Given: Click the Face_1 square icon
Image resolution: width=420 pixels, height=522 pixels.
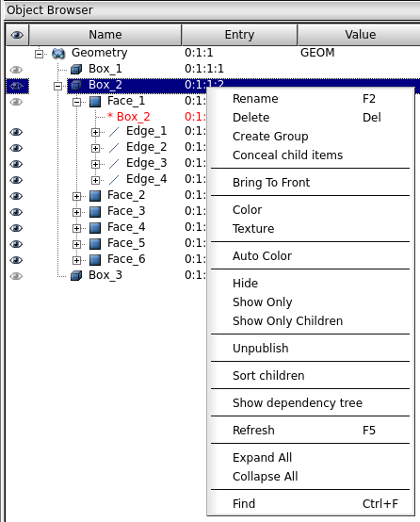Looking at the screenshot, I should (95, 102).
